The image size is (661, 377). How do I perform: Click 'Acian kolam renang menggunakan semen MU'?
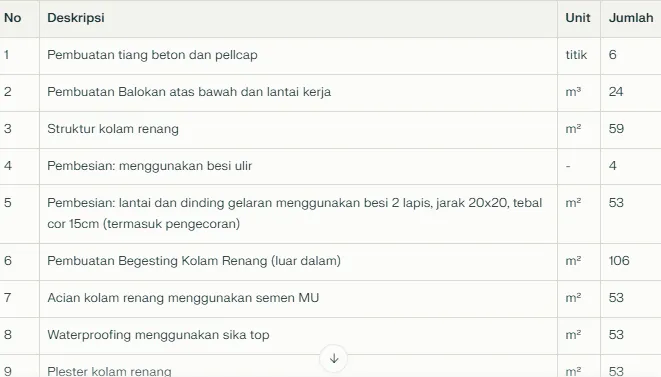[x=183, y=298]
